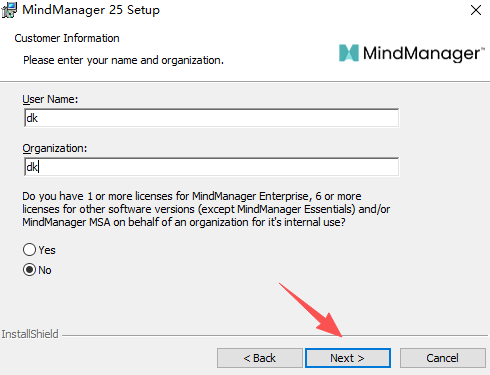Click the 'Organization:' label
This screenshot has height=375, width=490.
(55, 148)
